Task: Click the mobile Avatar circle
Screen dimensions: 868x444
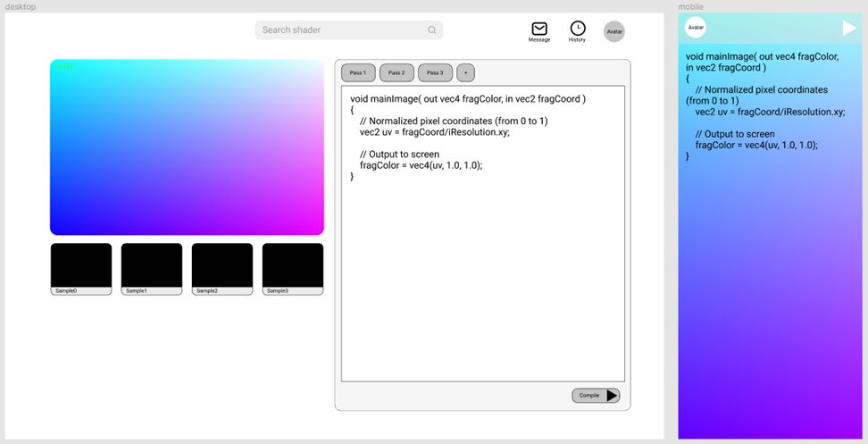Action: pyautogui.click(x=696, y=27)
